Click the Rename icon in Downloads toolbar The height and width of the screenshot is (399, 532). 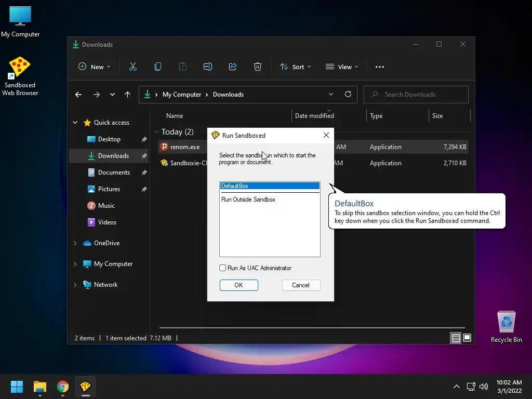[208, 67]
